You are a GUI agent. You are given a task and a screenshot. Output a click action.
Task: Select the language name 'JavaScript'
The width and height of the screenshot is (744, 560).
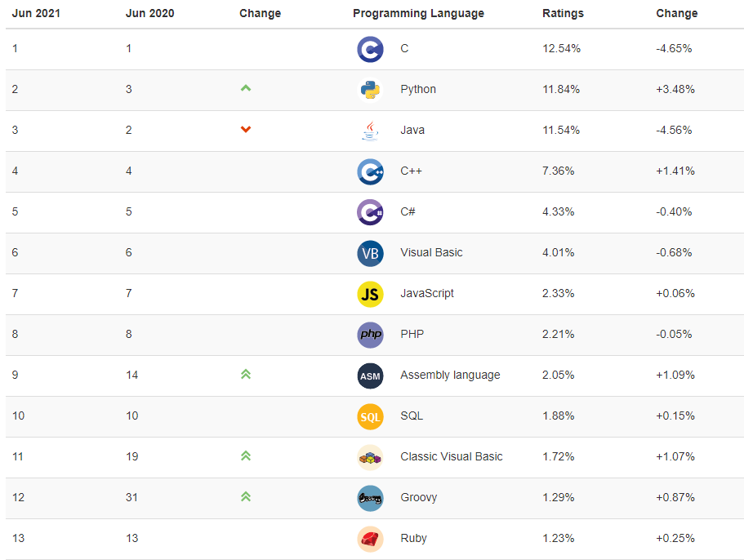pyautogui.click(x=427, y=294)
